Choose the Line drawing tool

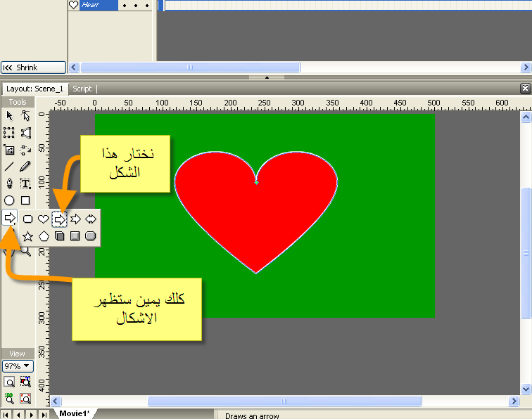pyautogui.click(x=9, y=167)
